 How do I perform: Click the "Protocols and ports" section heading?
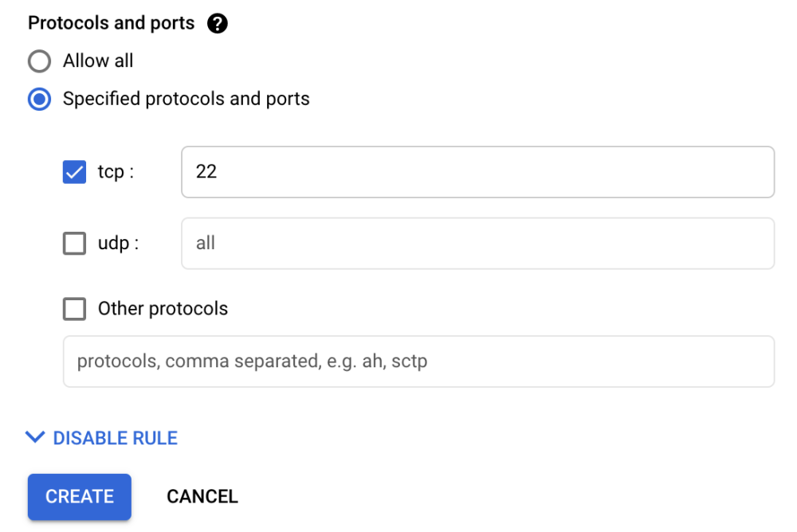111,23
